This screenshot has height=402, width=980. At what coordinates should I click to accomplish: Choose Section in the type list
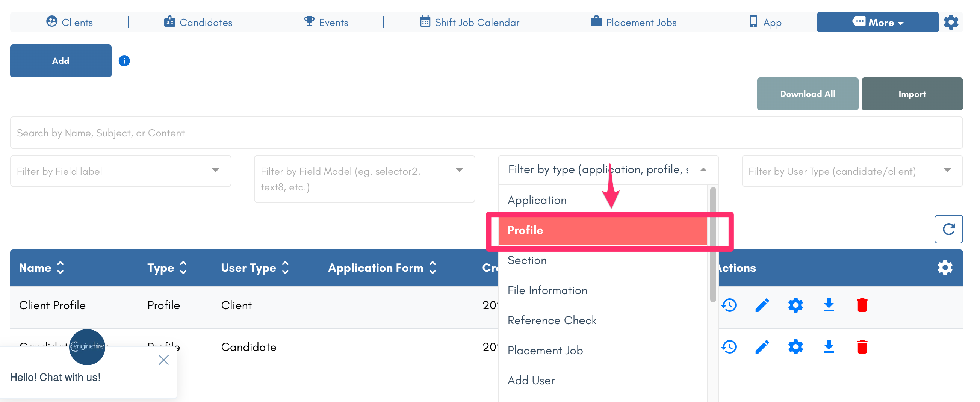(603, 260)
